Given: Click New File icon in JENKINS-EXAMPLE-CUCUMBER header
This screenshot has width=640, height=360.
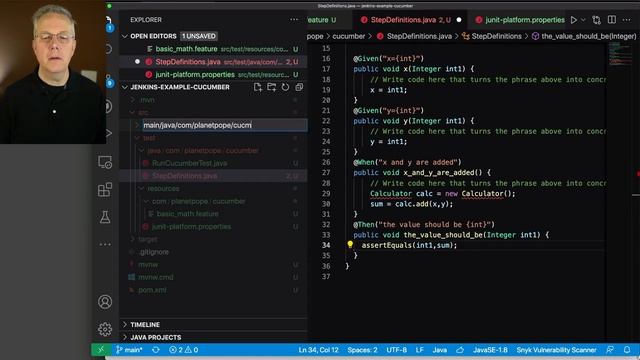Looking at the screenshot, I should point(258,87).
